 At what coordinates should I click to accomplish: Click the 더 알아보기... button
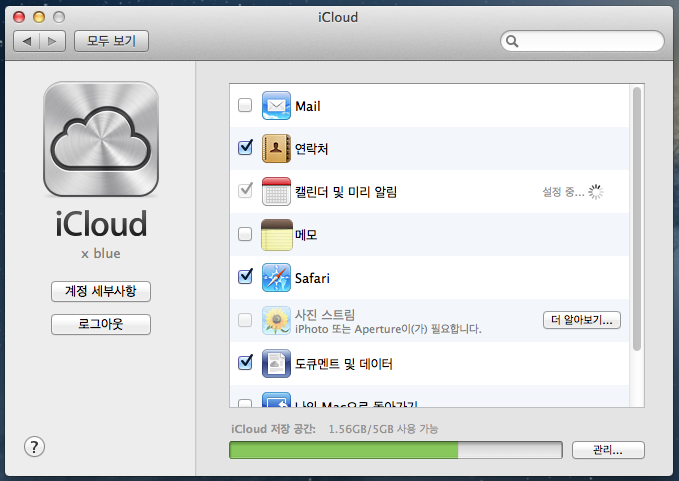[x=582, y=320]
